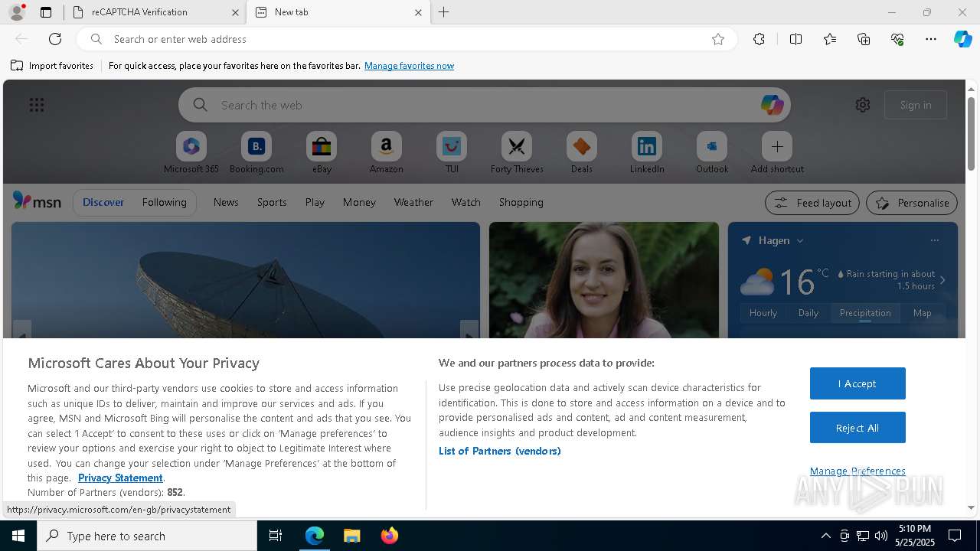The width and height of the screenshot is (980, 551).
Task: Open Amazon shortcut tile
Action: tap(386, 153)
